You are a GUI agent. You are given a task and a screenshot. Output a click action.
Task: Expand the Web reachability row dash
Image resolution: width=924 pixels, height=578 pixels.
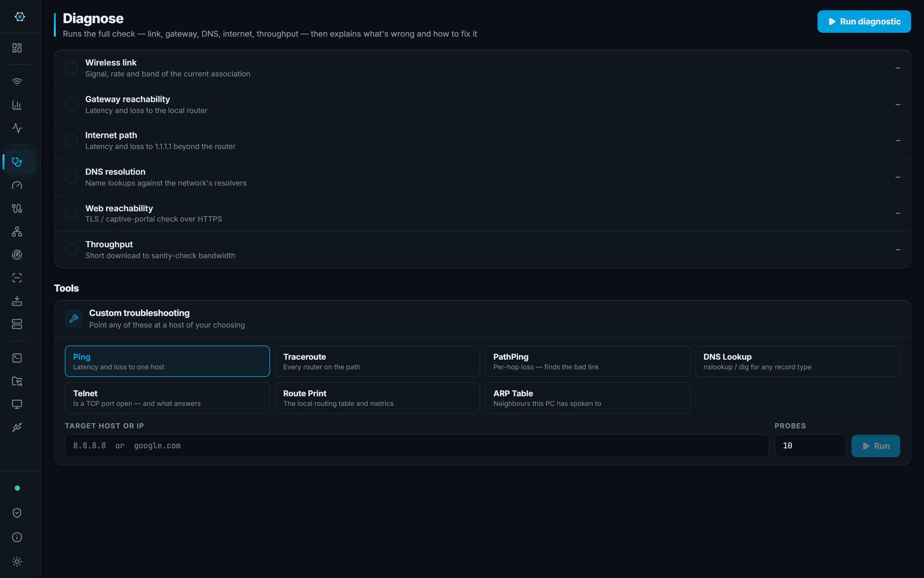click(x=898, y=213)
